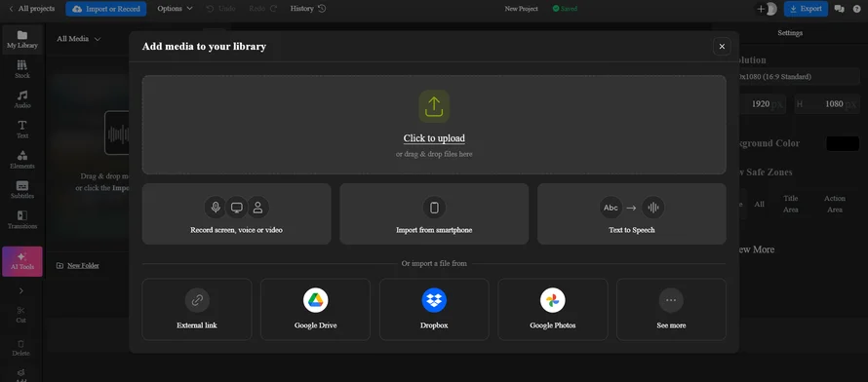Click the 'Click to upload' link

click(x=434, y=138)
